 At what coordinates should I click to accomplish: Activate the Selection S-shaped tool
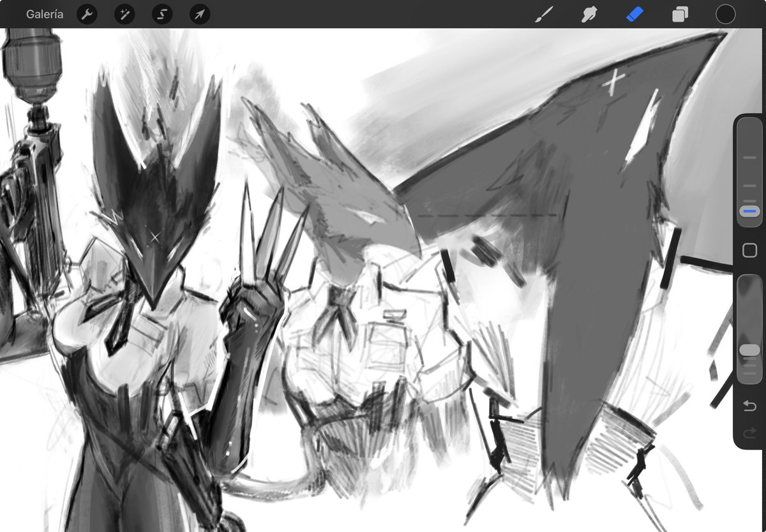pyautogui.click(x=162, y=14)
